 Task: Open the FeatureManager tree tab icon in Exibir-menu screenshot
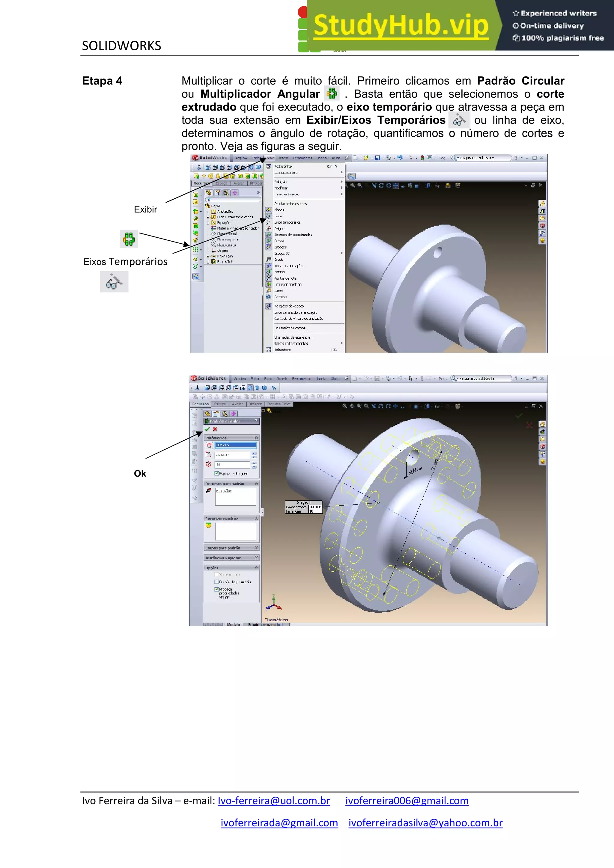coord(209,193)
